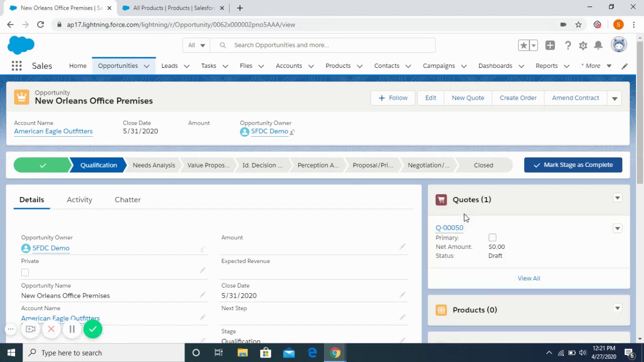Toggle Primary checkbox for quote Q-00050

[492, 237]
